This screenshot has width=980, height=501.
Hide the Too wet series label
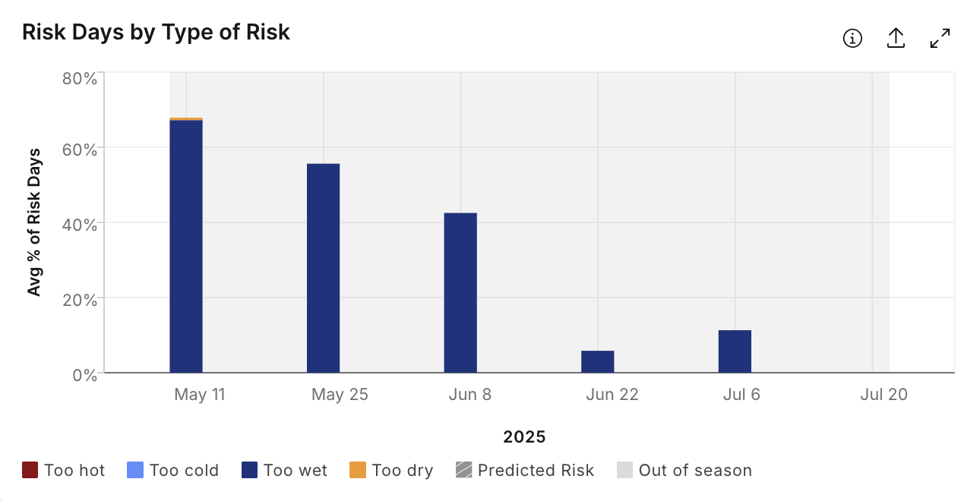tap(296, 471)
